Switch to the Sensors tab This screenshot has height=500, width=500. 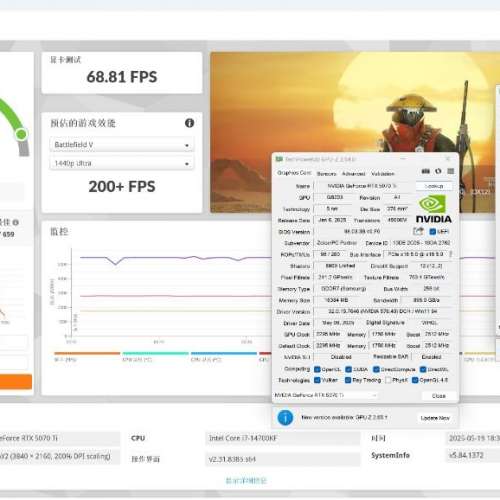[326, 174]
